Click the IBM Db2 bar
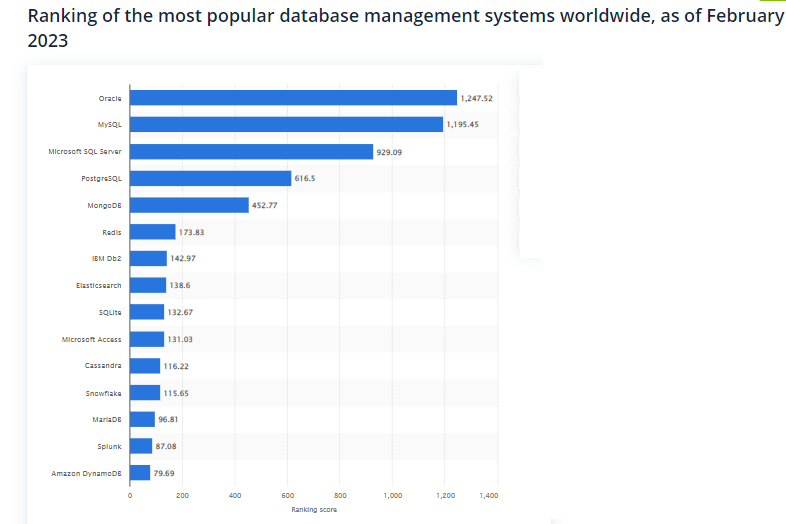786x524 pixels. click(x=148, y=258)
